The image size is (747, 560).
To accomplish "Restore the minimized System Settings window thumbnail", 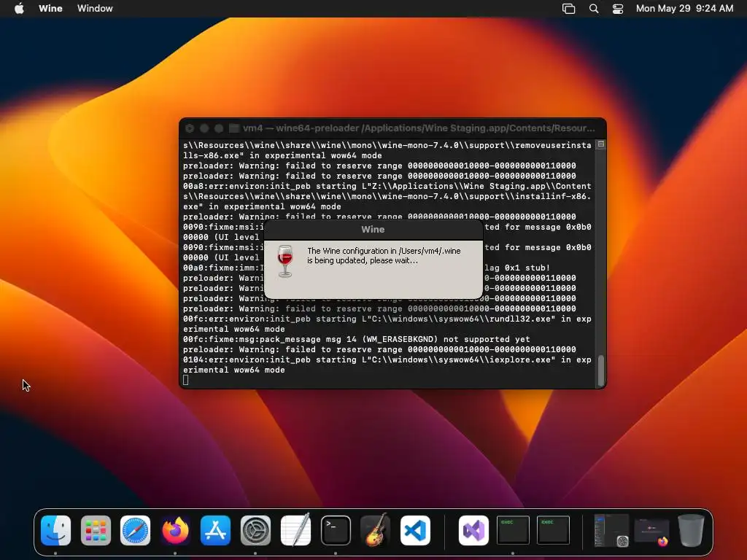I will (x=611, y=530).
